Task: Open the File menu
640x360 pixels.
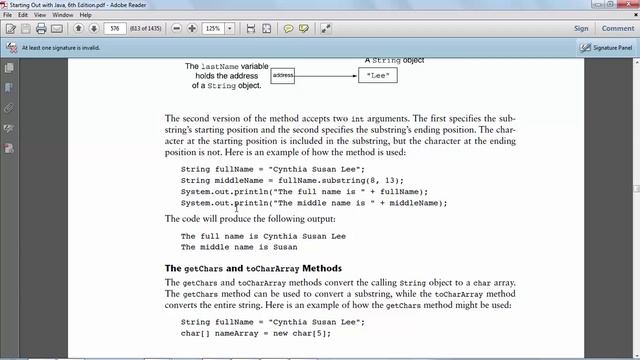Action: point(7,15)
